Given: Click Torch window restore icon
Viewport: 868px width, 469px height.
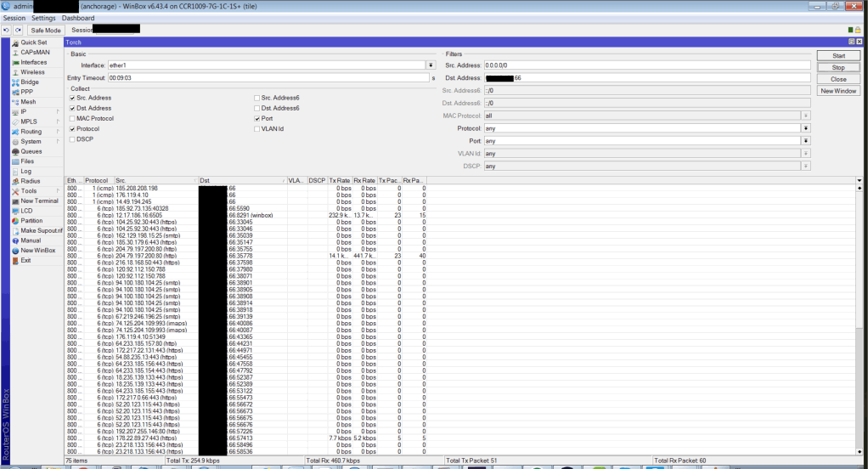Looking at the screenshot, I should [851, 42].
